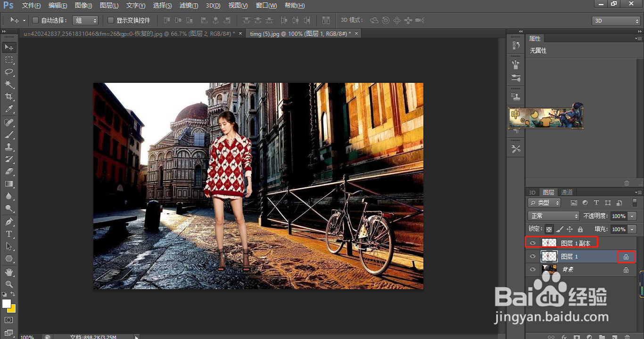The height and width of the screenshot is (339, 644).
Task: Open the 3D workspace dropdown
Action: 616,21
